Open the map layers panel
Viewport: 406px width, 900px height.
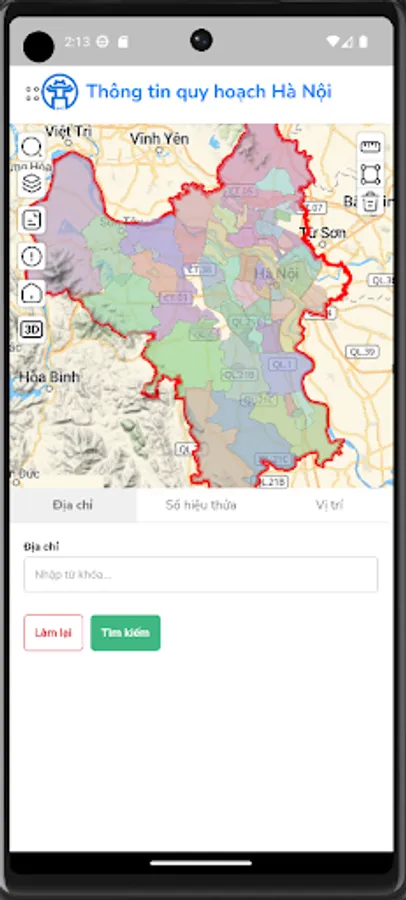[32, 184]
